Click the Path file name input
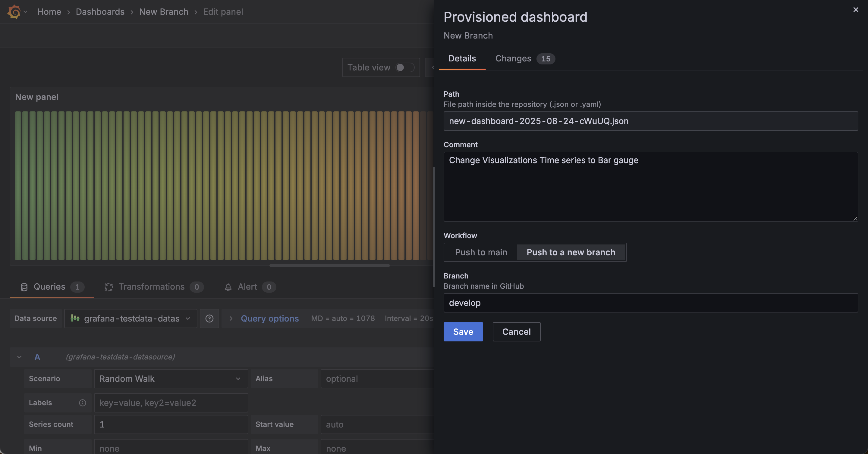868x454 pixels. (651, 121)
